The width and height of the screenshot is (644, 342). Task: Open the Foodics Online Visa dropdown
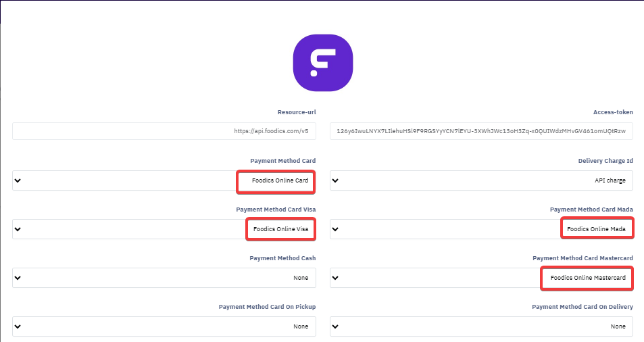pos(164,229)
